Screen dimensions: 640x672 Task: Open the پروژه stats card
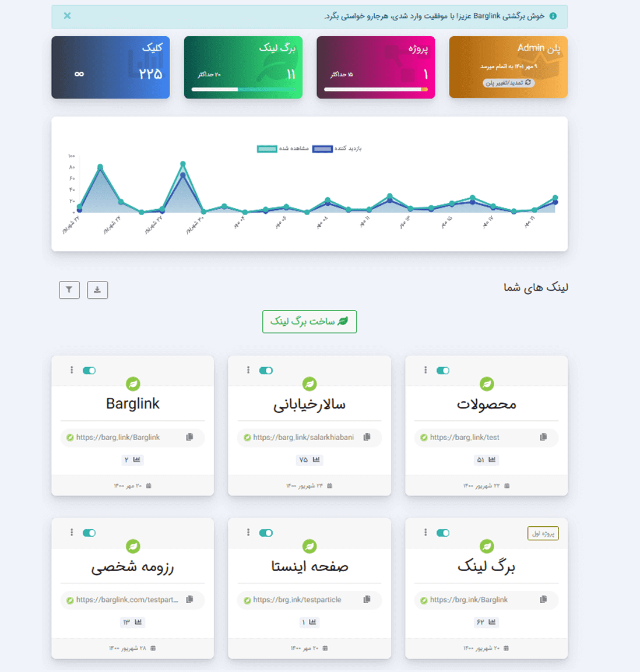coord(375,67)
